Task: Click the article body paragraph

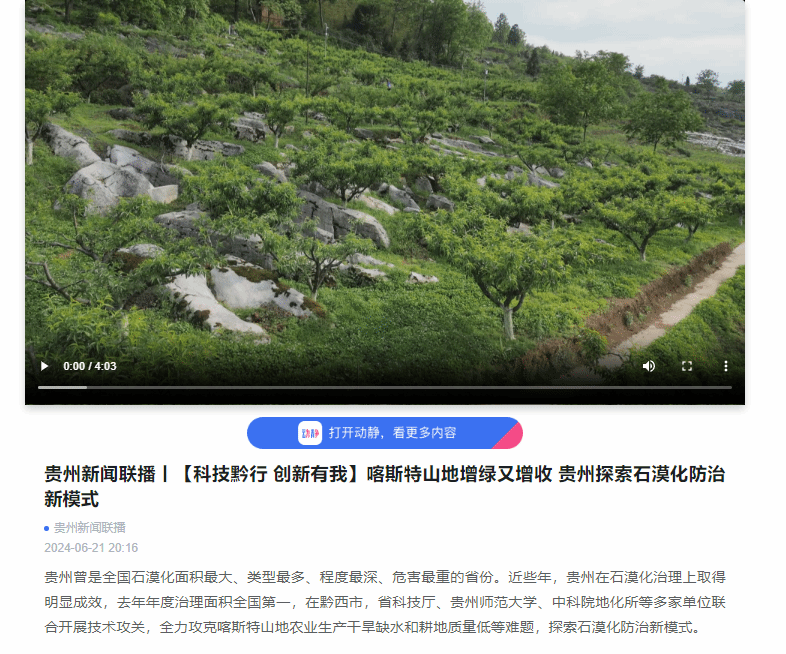Action: 385,602
